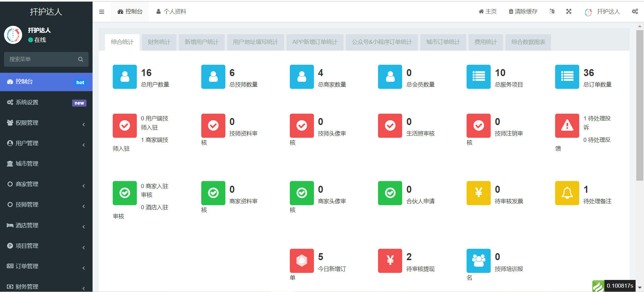
Task: Click the hamburger menu toggle icon
Action: 102,12
